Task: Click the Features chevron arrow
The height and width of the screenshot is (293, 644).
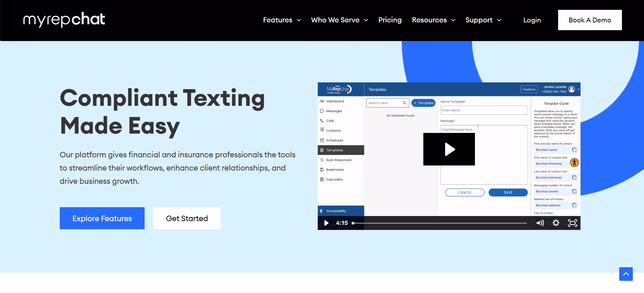Action: [299, 20]
